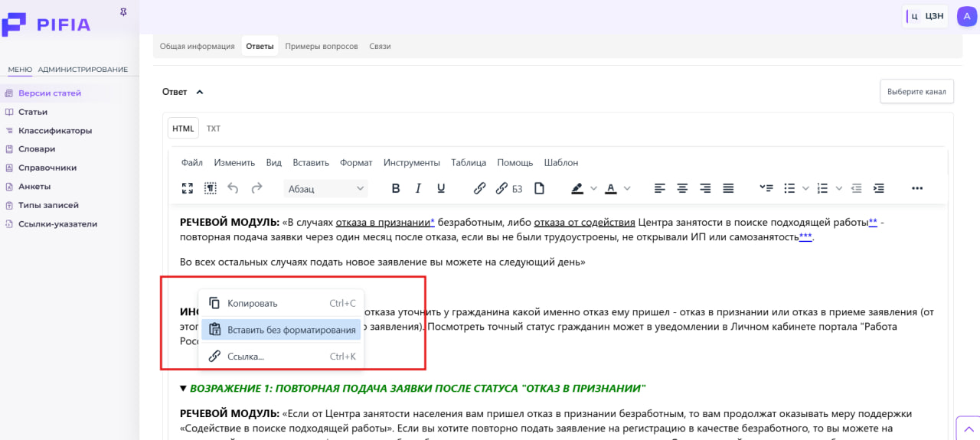Image resolution: width=980 pixels, height=440 pixels.
Task: Open the text color picker arrow
Action: click(x=628, y=188)
